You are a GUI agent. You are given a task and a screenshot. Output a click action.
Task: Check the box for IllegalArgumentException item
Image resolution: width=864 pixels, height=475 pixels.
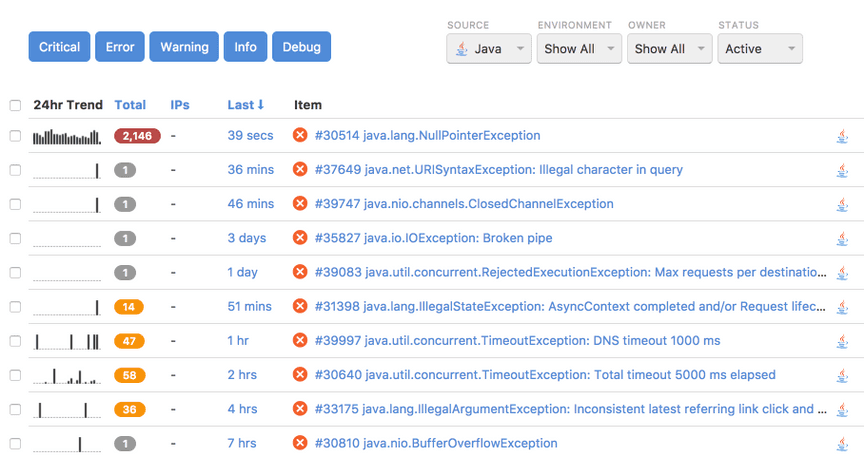15,409
